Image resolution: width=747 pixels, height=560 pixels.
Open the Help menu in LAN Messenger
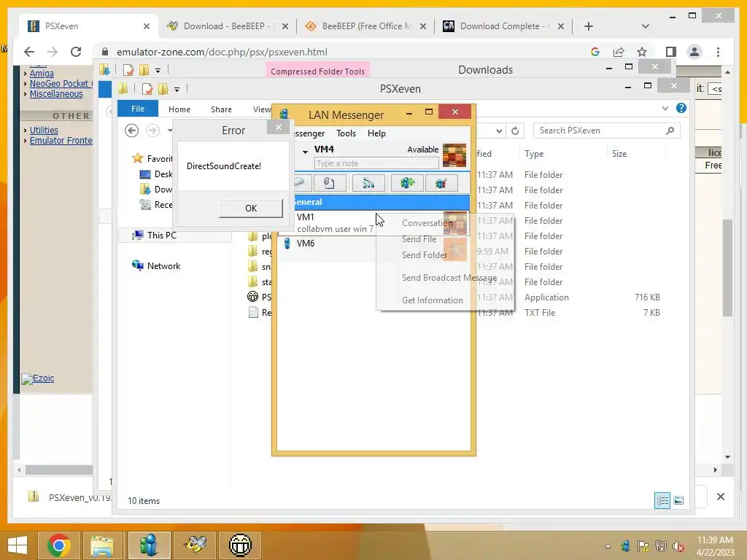(376, 133)
